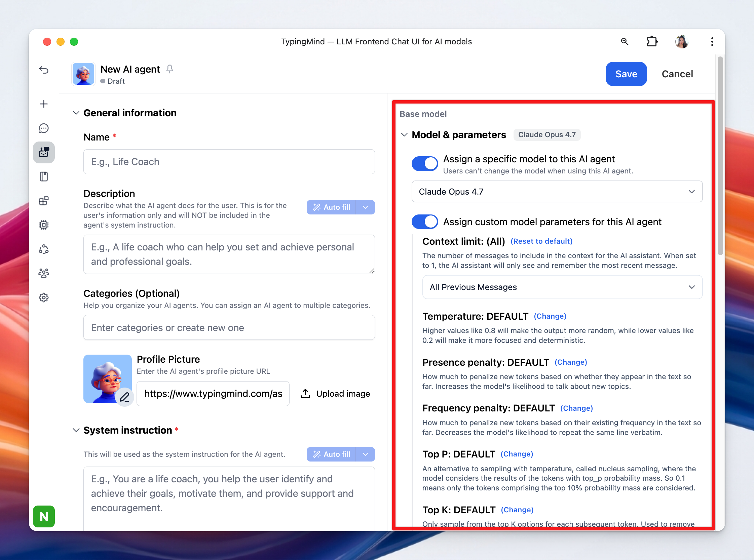Focus the System instruction text area
The width and height of the screenshot is (754, 560).
pos(229,498)
